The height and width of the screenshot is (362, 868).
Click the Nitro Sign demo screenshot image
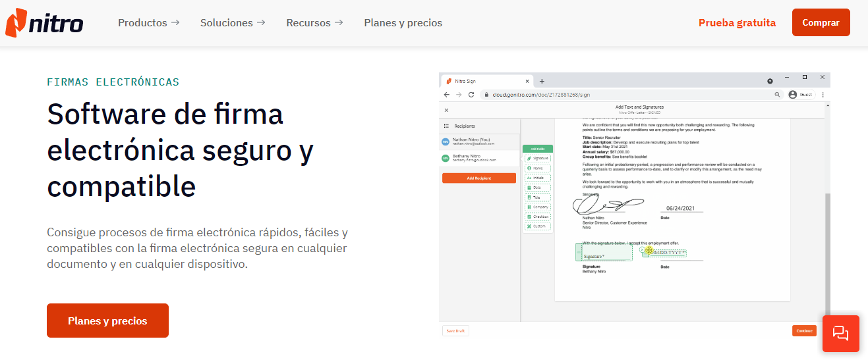click(x=635, y=207)
